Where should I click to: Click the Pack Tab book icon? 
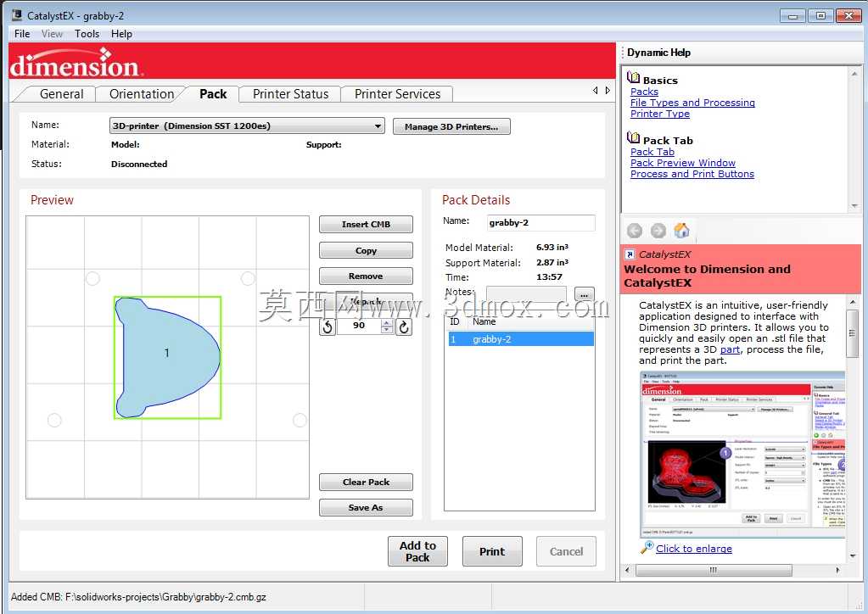(633, 137)
